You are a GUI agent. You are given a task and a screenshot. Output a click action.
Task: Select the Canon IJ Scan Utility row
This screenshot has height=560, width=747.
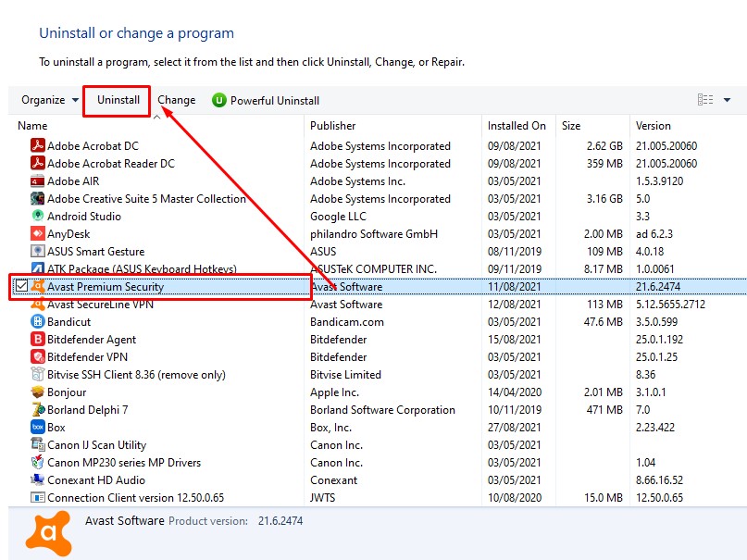378,445
